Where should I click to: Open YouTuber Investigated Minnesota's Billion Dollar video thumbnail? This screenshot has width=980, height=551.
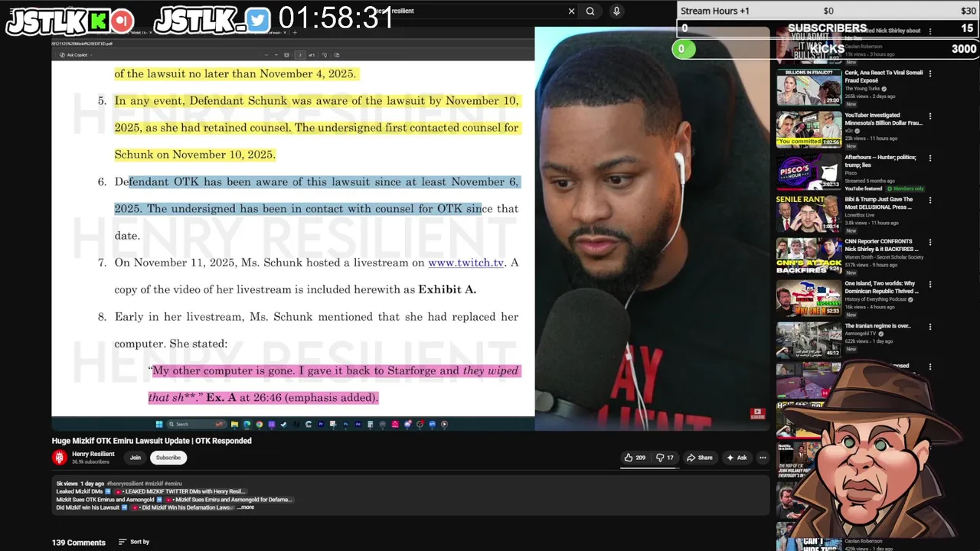point(809,129)
